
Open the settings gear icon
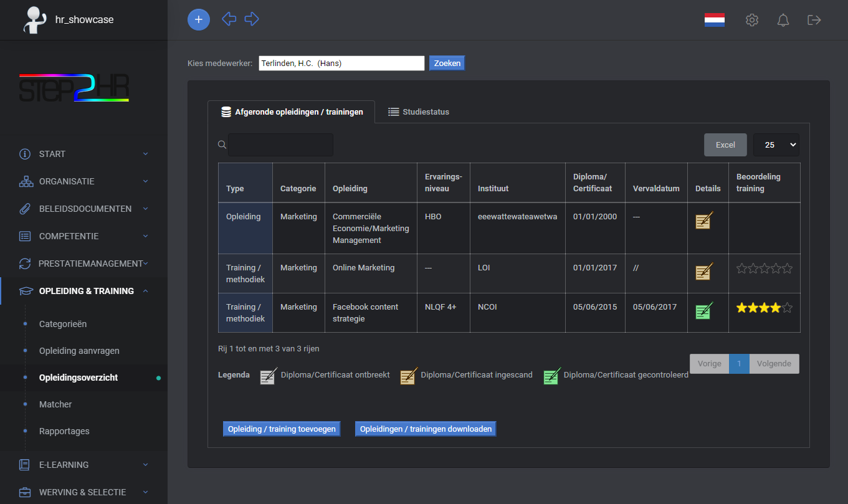coord(752,19)
